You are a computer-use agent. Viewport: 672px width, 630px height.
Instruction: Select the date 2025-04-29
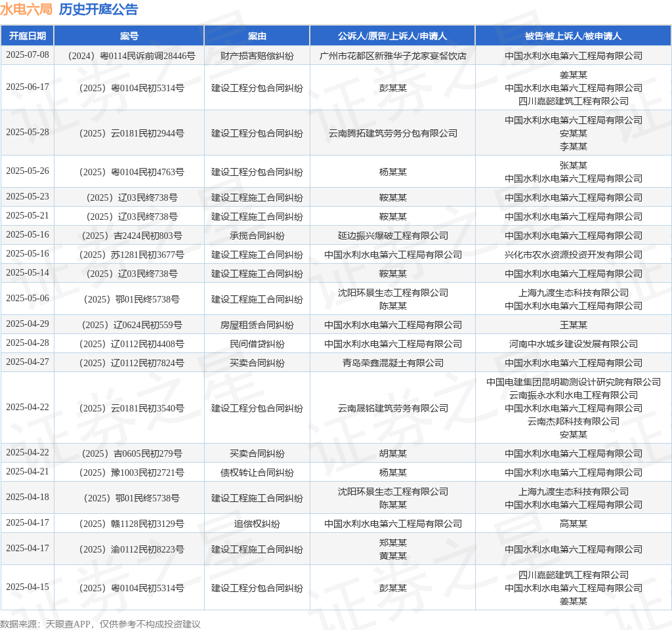pos(28,324)
